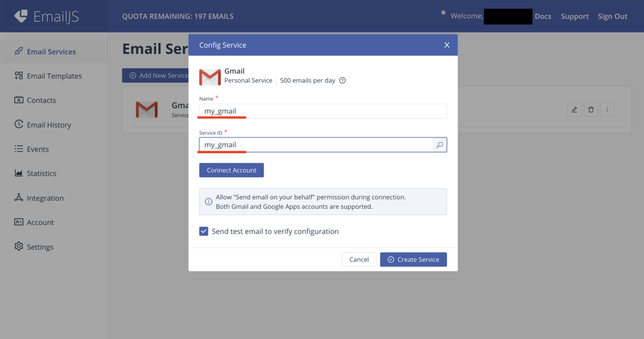Click the Statistics chart icon
This screenshot has width=644, height=339.
pyautogui.click(x=19, y=173)
